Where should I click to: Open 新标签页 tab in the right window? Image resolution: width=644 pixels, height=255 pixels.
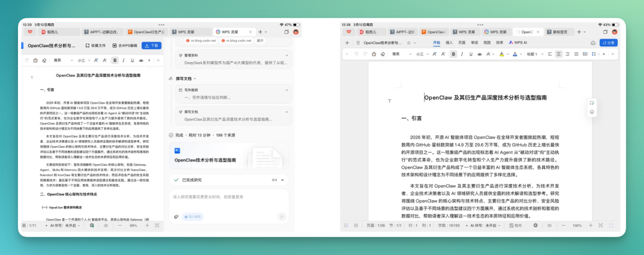coord(560,32)
